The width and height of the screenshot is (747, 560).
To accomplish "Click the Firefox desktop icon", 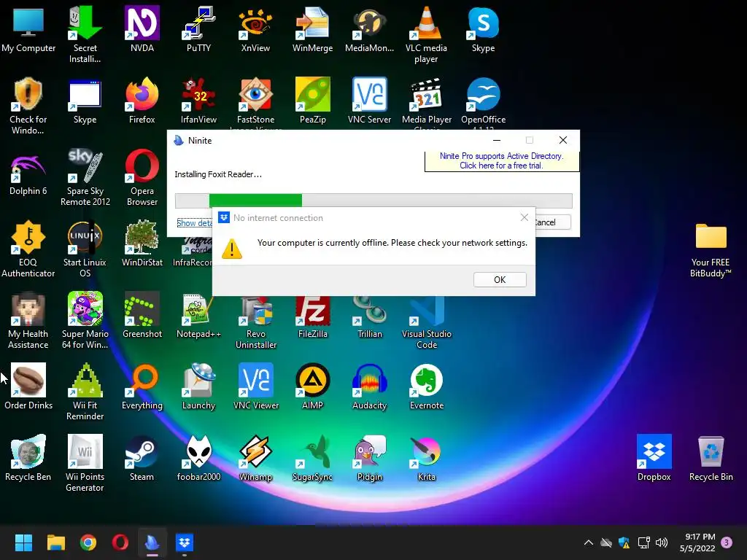I will pyautogui.click(x=142, y=101).
